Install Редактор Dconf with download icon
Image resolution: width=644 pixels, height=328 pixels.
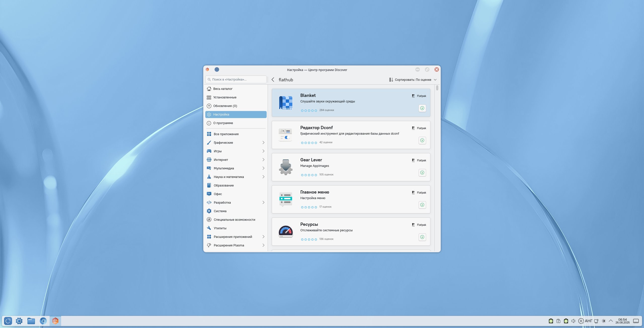422,140
